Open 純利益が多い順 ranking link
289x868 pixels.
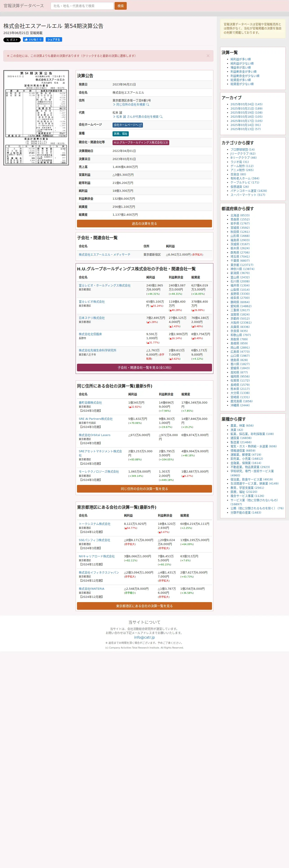point(241,59)
